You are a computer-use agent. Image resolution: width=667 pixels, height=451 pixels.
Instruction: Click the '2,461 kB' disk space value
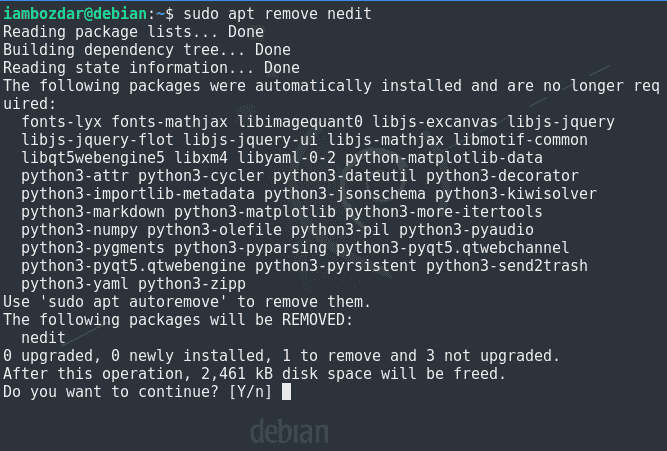tap(237, 374)
